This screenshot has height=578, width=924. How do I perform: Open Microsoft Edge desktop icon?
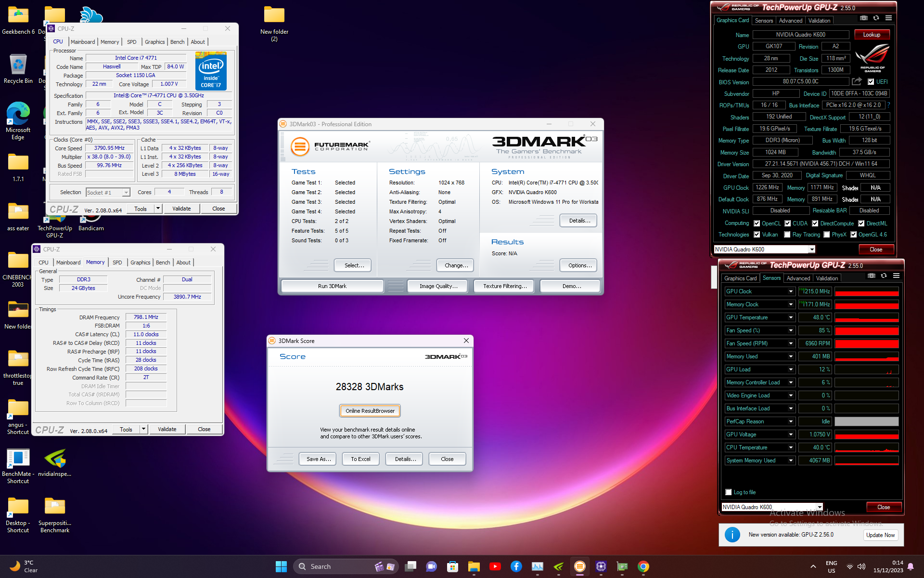18,121
